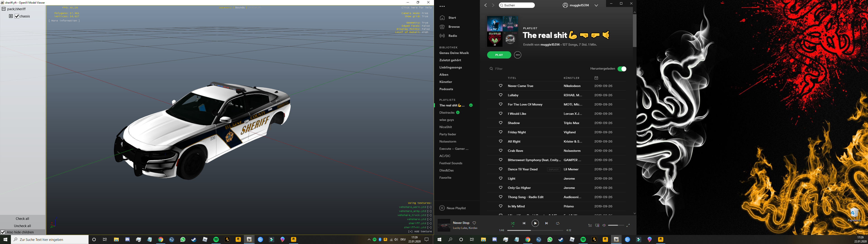
Task: Skip to next track
Action: pyautogui.click(x=547, y=223)
